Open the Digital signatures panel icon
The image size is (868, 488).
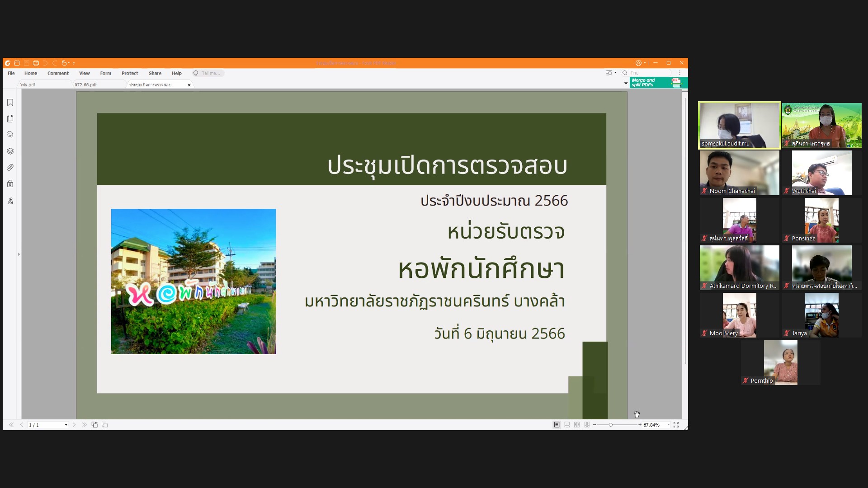10,201
